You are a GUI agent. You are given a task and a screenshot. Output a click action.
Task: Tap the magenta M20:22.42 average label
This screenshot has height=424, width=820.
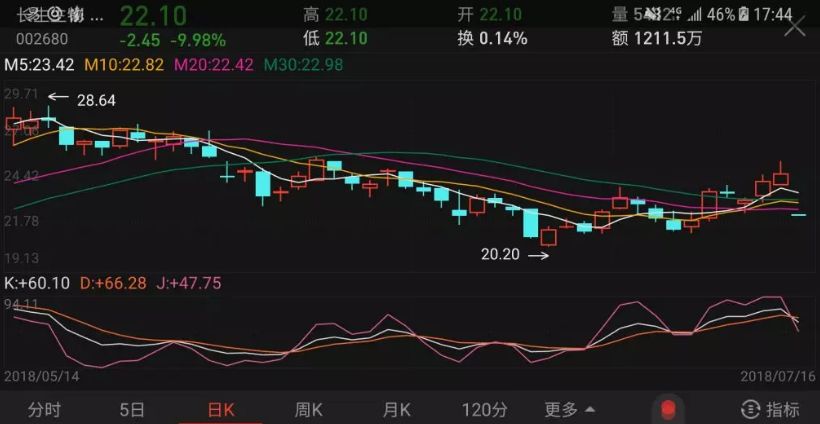pos(215,65)
